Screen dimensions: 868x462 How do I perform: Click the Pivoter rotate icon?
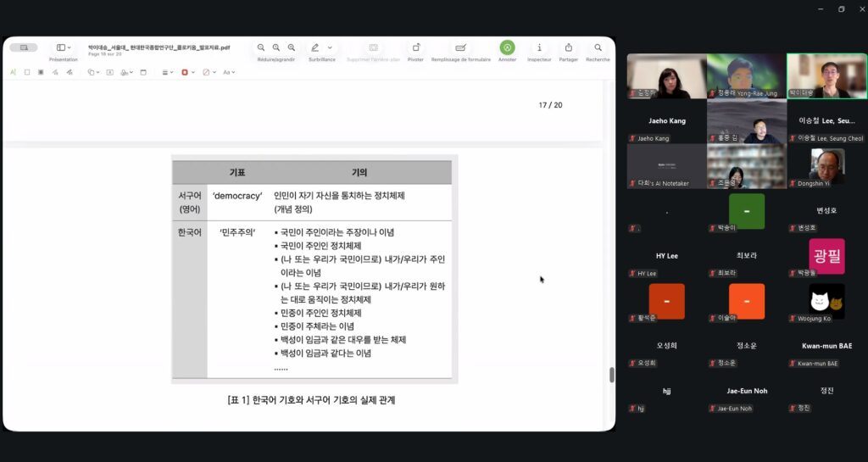point(415,47)
